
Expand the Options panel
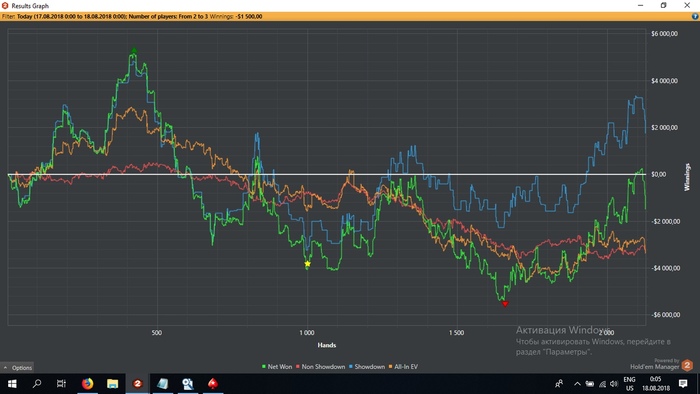[17, 368]
